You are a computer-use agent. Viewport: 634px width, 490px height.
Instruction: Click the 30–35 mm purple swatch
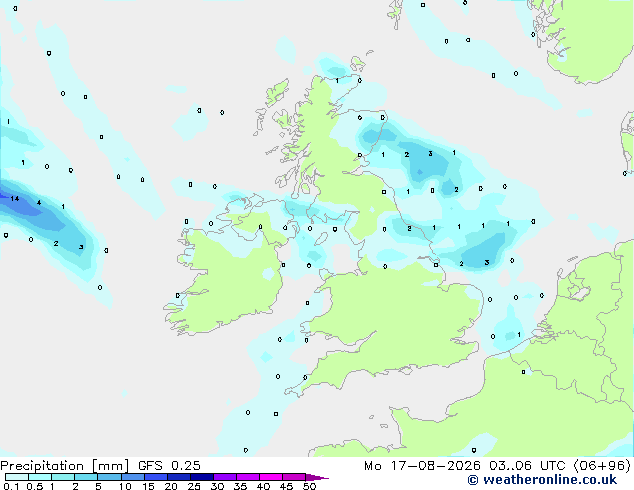pos(225,477)
